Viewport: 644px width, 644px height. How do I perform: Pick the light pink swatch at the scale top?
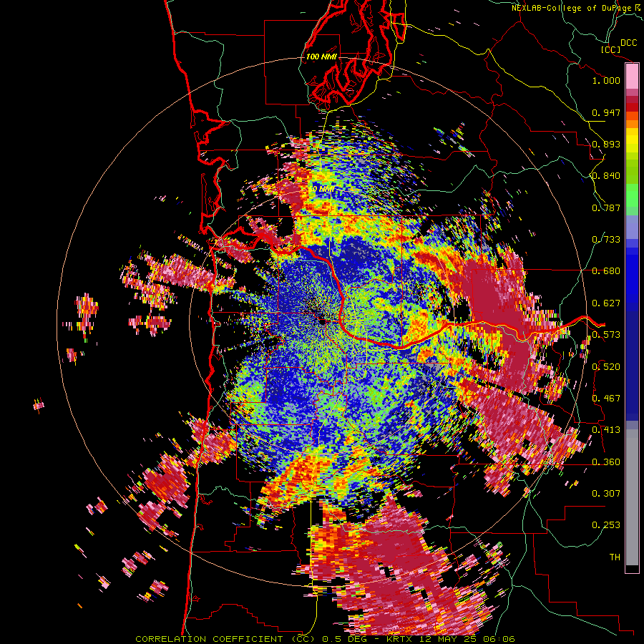(632, 76)
